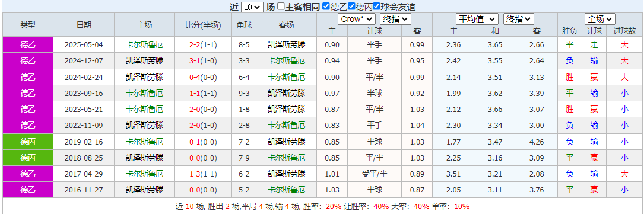Click 卡尔斯鲁厄 home team on 2025-05-04 row

click(x=144, y=44)
